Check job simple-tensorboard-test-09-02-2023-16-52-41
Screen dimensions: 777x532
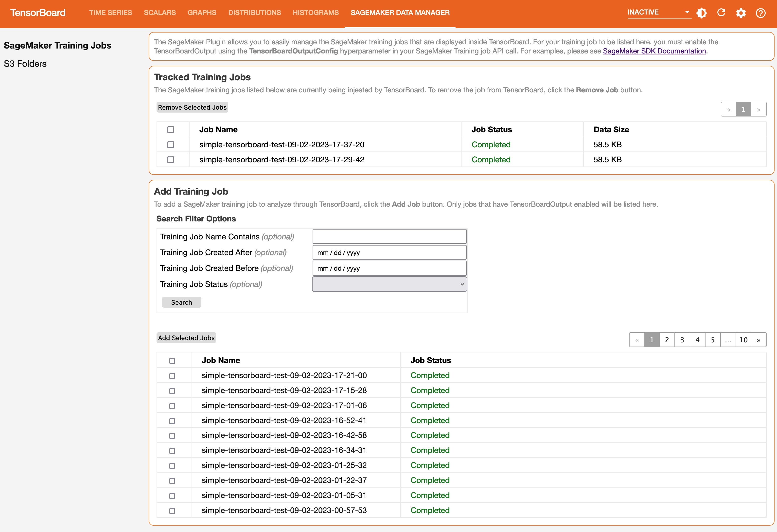coord(172,421)
